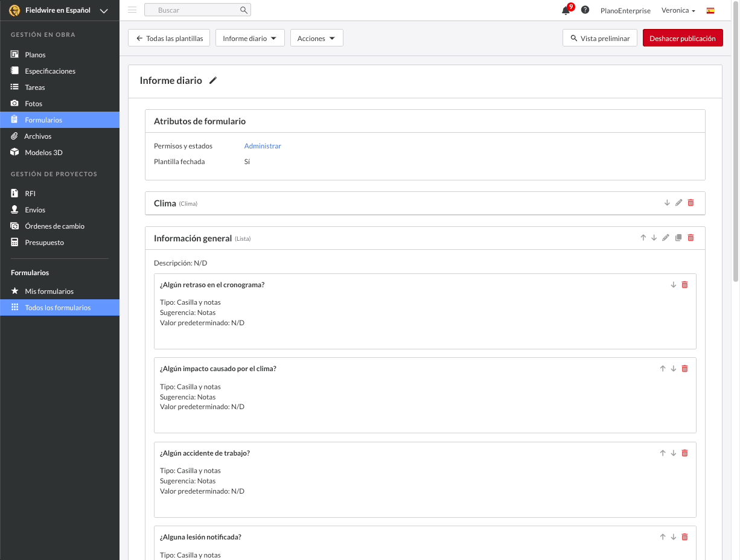Click the 'Atributos de formulario' heading

click(200, 121)
